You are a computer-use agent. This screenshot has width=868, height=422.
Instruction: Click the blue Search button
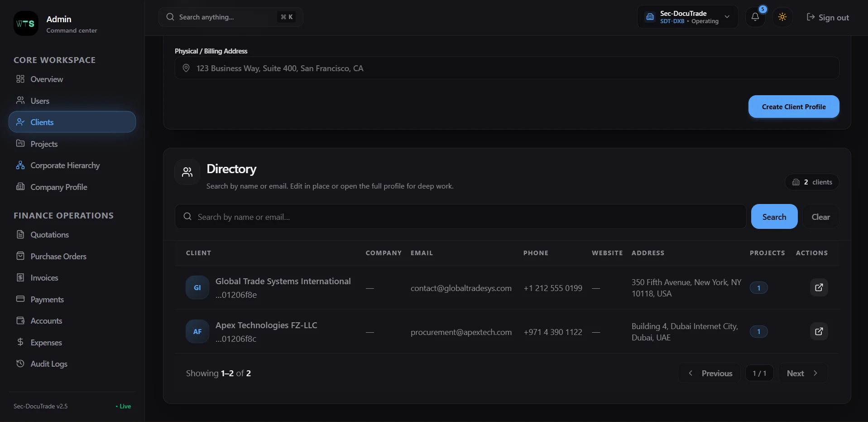(x=774, y=217)
